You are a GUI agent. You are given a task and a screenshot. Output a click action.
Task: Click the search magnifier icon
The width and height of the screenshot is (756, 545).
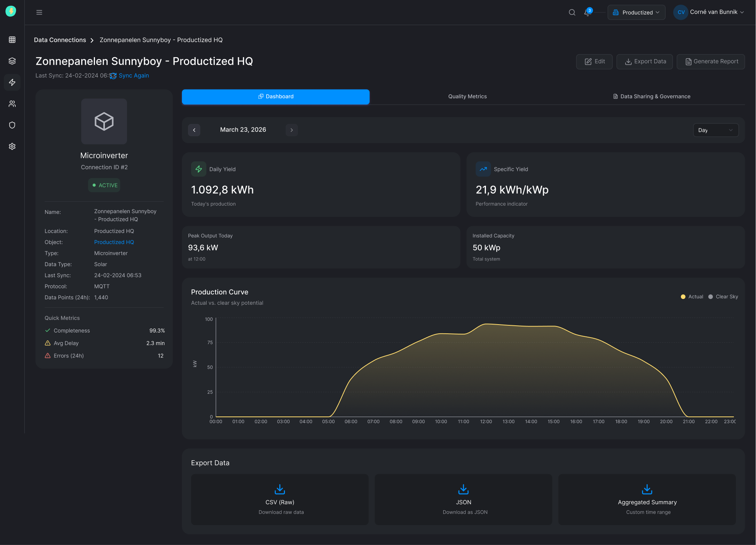(x=572, y=12)
